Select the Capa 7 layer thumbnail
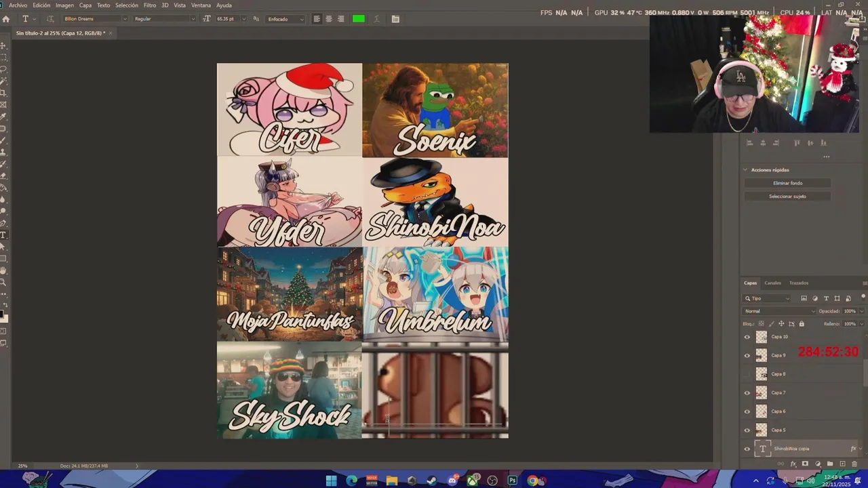 pos(762,392)
